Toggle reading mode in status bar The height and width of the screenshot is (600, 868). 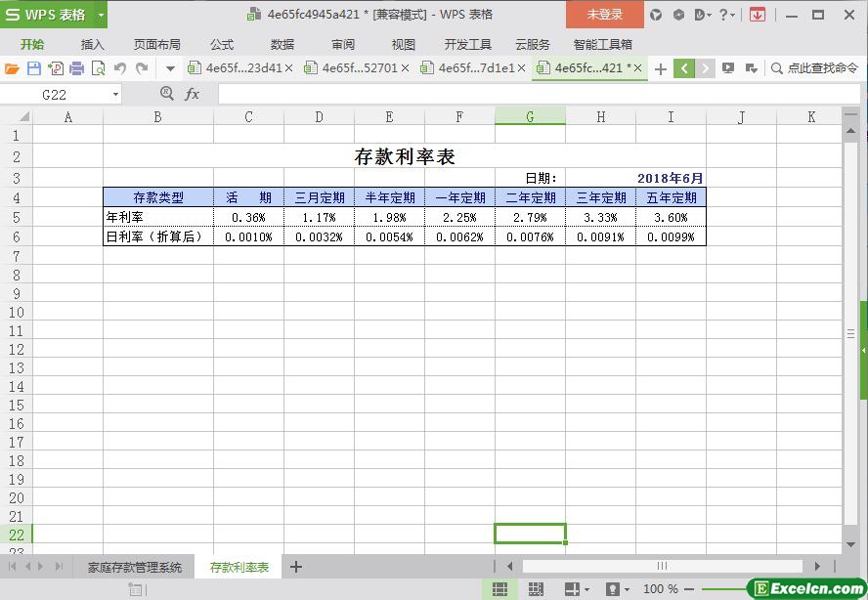pyautogui.click(x=572, y=589)
